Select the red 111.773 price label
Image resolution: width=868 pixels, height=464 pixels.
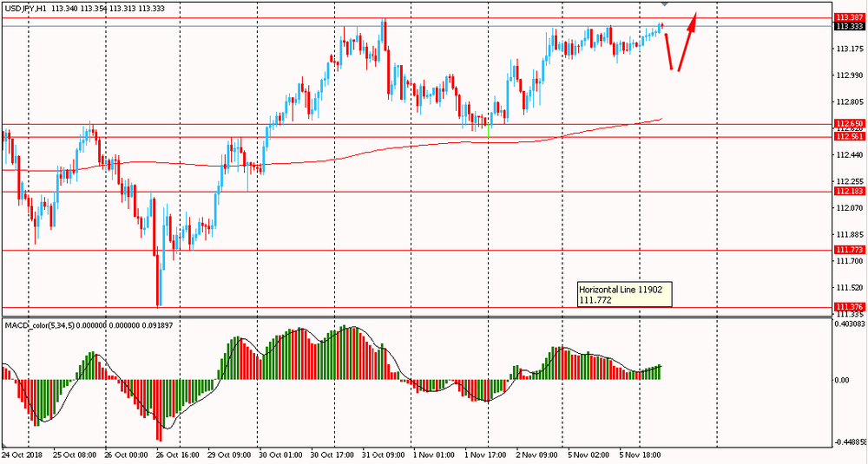(850, 250)
